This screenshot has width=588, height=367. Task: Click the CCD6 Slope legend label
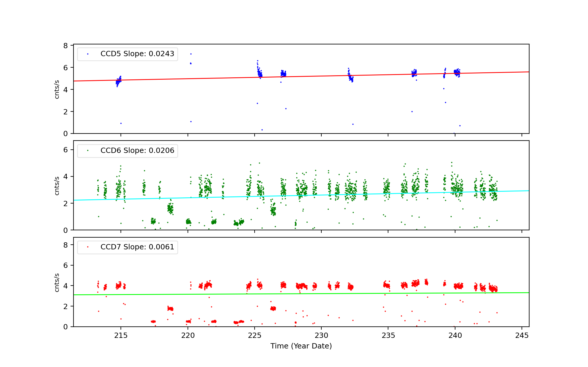pos(137,151)
